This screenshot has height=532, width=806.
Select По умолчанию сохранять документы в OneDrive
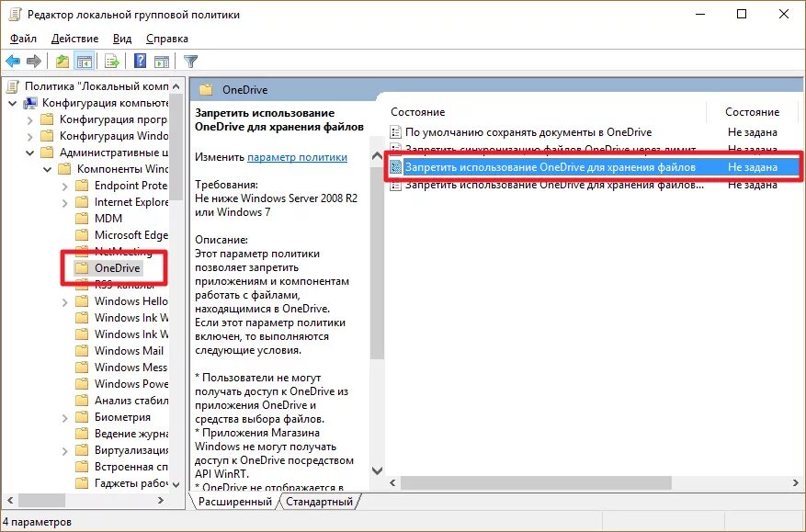528,132
